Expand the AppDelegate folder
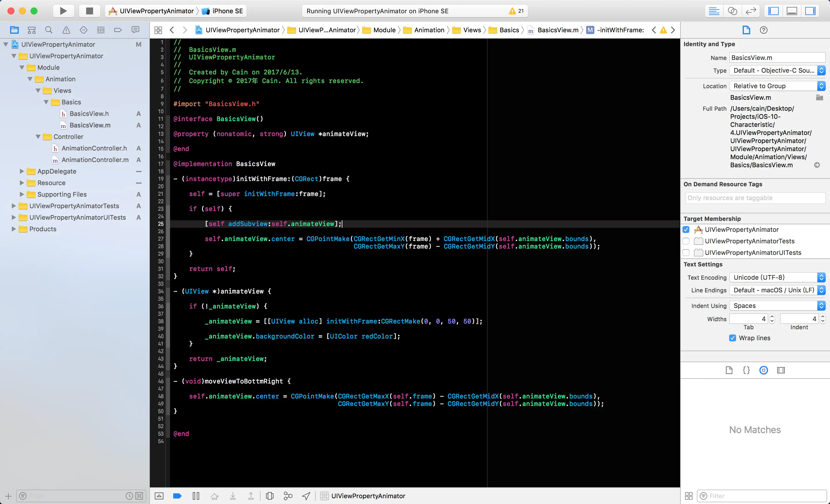Screen dimensions: 830x504 tap(22, 171)
